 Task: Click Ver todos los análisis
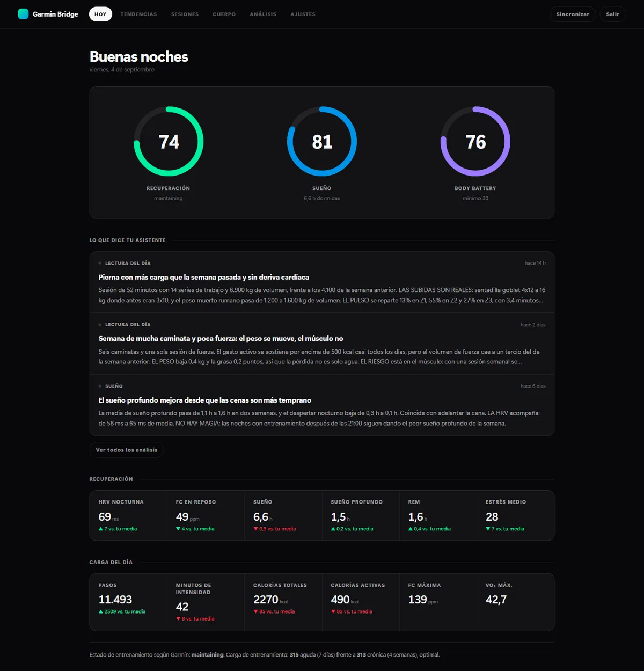click(x=127, y=450)
